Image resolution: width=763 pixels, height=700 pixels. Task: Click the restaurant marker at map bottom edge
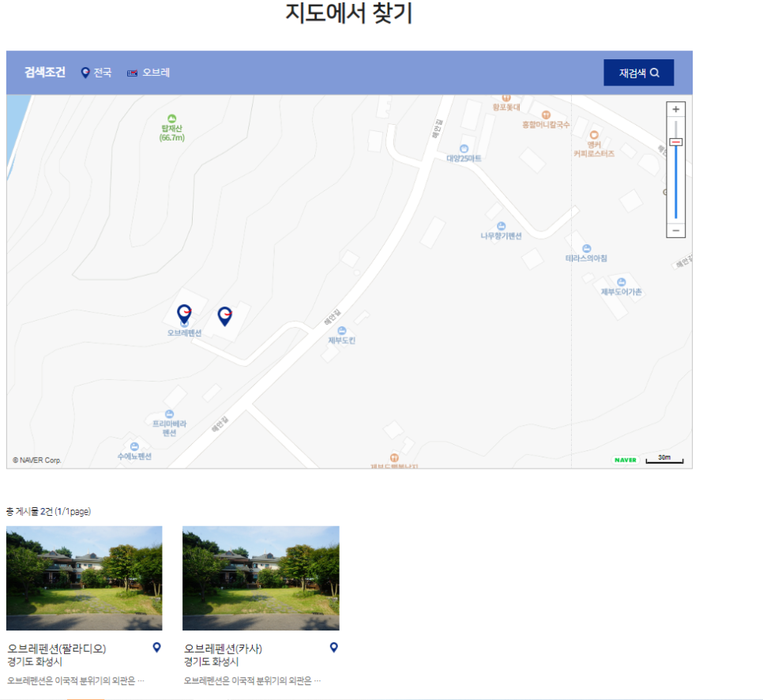coord(394,457)
